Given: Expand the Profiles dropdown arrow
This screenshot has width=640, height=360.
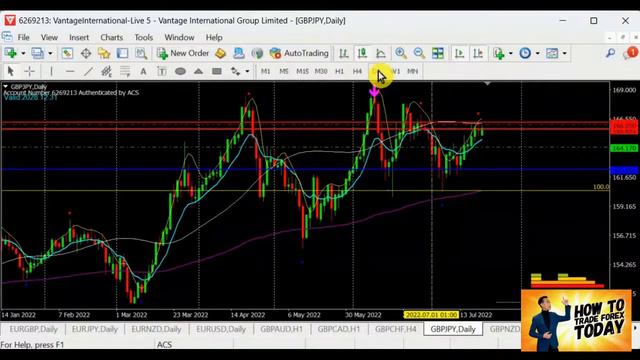Looking at the screenshot, I should point(50,53).
